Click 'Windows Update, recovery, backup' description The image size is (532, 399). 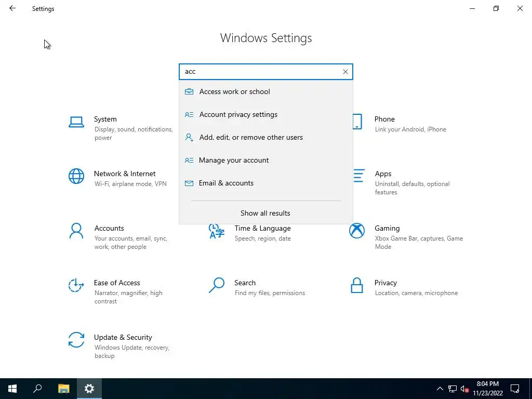(131, 352)
